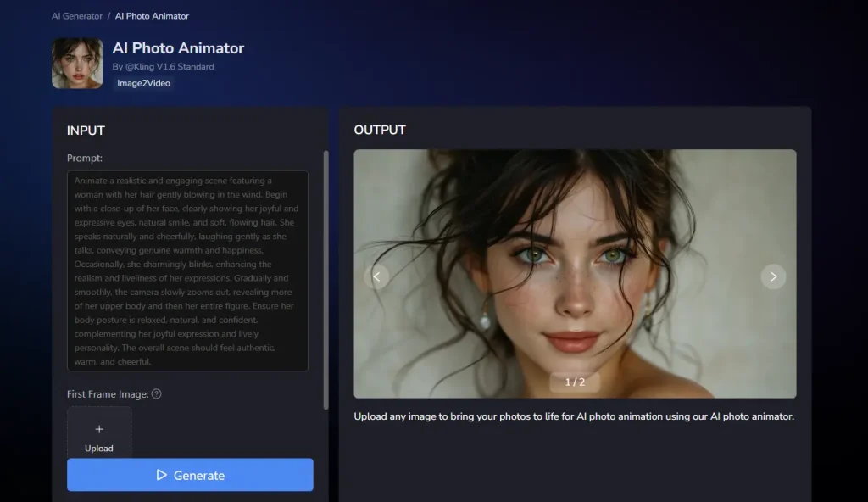Viewport: 868px width, 502px height.
Task: Click the plus icon in the upload box
Action: [99, 429]
